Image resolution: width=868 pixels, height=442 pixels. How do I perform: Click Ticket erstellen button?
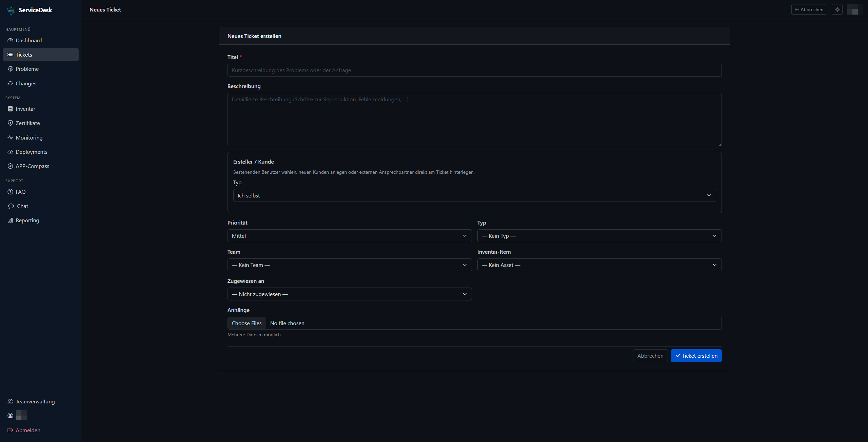[696, 356]
